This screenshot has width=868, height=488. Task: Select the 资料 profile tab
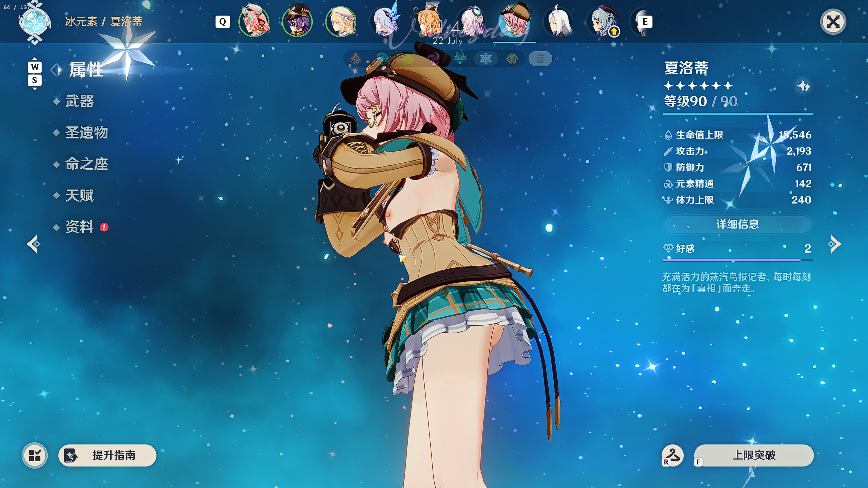(x=79, y=227)
